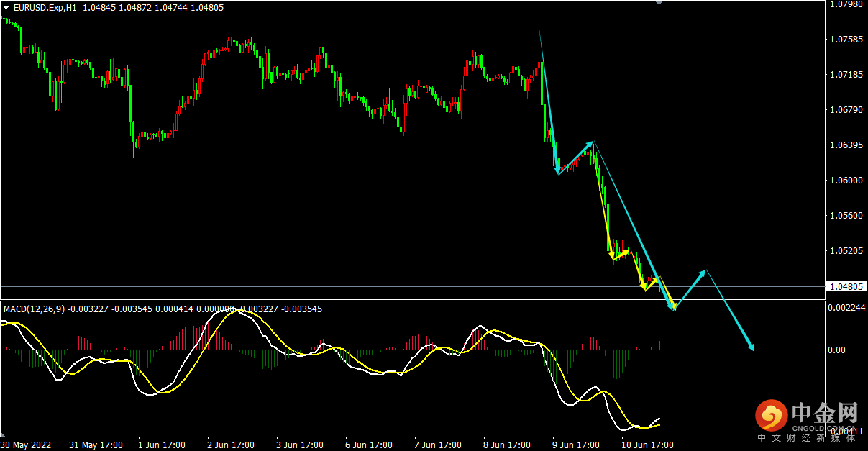Select the cyan arrowhead at the 9 Jun rebound peak
The height and width of the screenshot is (451, 868).
[590, 145]
